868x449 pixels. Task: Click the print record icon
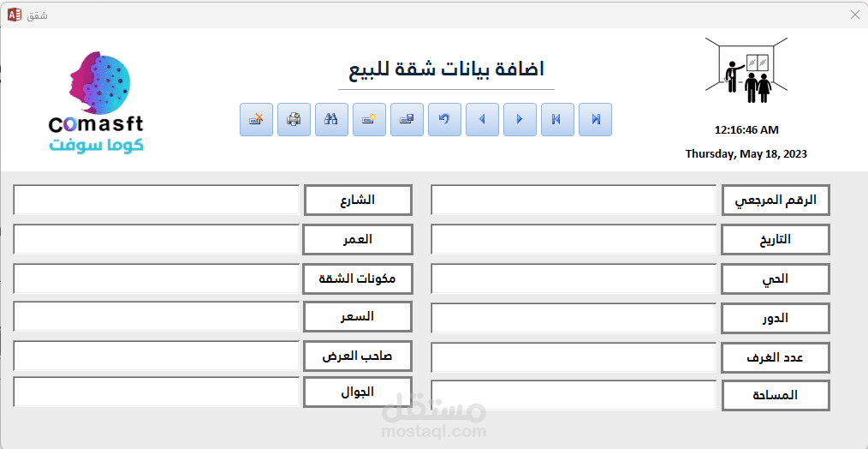[x=294, y=119]
